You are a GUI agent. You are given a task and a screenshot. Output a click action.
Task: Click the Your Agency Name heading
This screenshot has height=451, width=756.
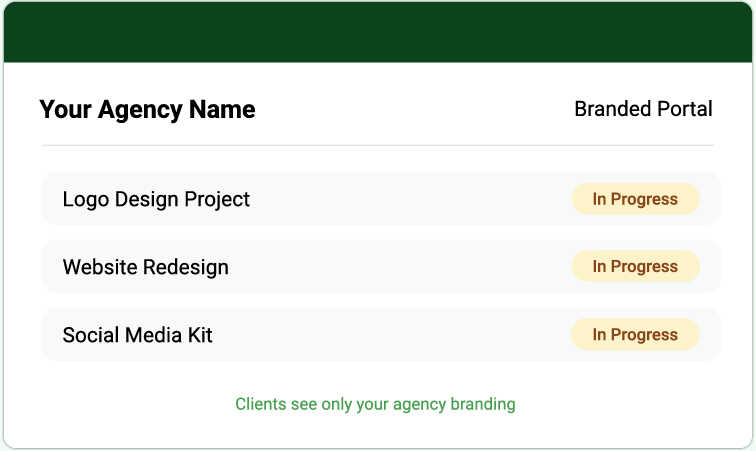click(147, 109)
